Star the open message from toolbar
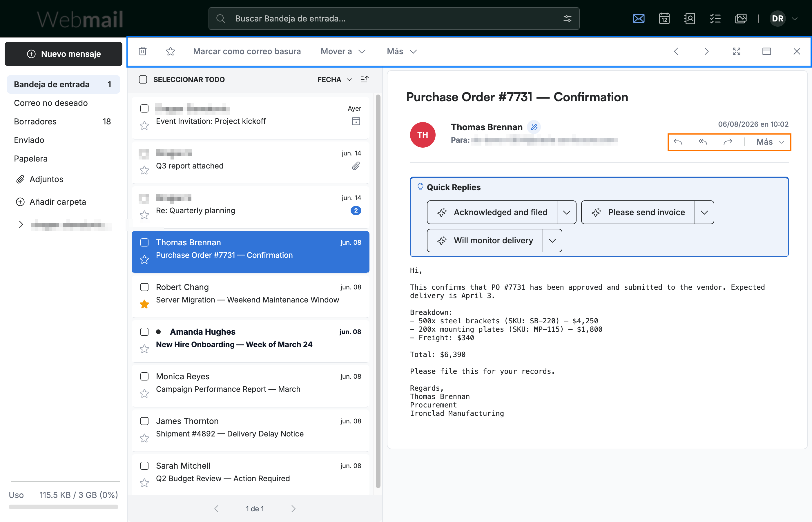The height and width of the screenshot is (522, 812). tap(171, 51)
